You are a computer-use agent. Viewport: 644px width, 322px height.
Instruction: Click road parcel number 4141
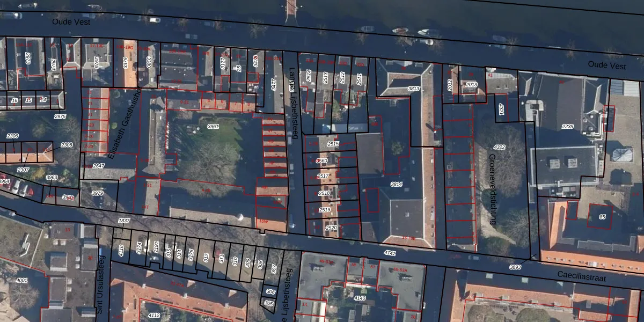point(390,253)
